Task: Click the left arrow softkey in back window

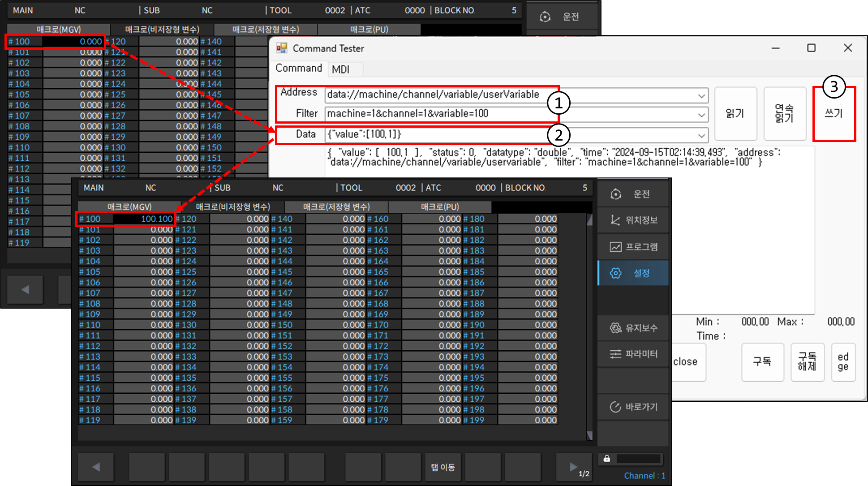Action: click(x=25, y=289)
